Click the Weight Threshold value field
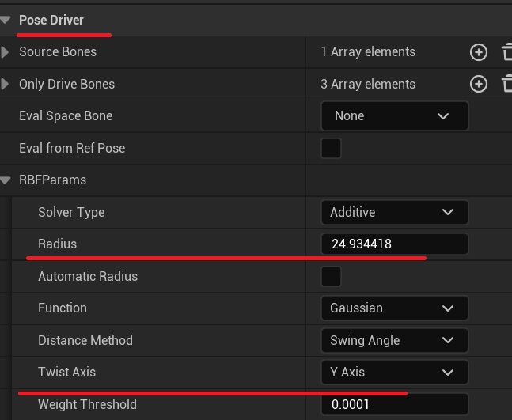Screen dimensions: 512x420 click(394, 404)
